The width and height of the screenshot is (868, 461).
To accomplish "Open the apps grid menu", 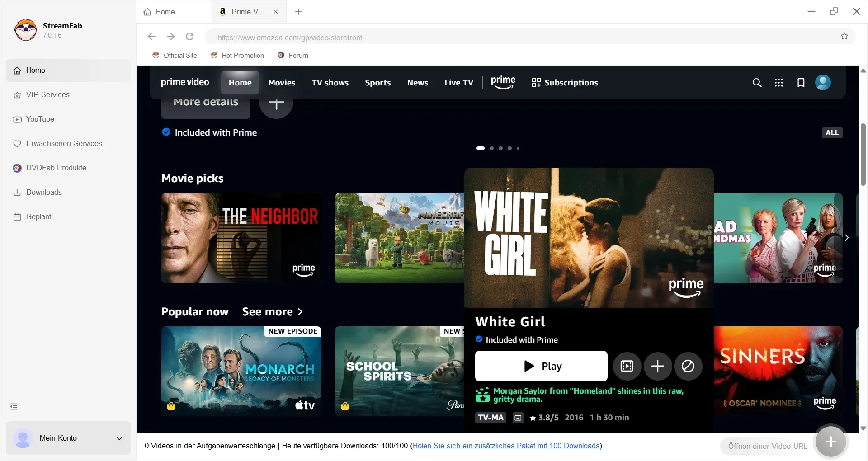I will coord(778,83).
